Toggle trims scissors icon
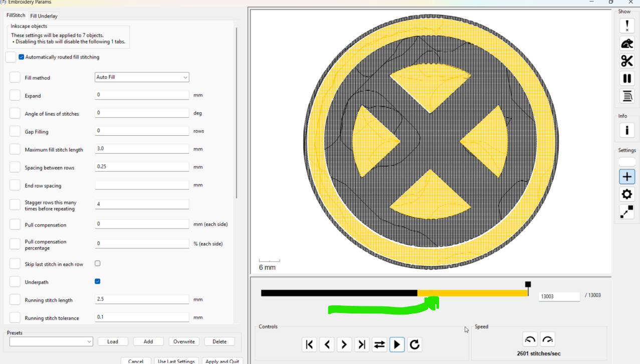Screen dimensions: 640x364 coord(626,61)
